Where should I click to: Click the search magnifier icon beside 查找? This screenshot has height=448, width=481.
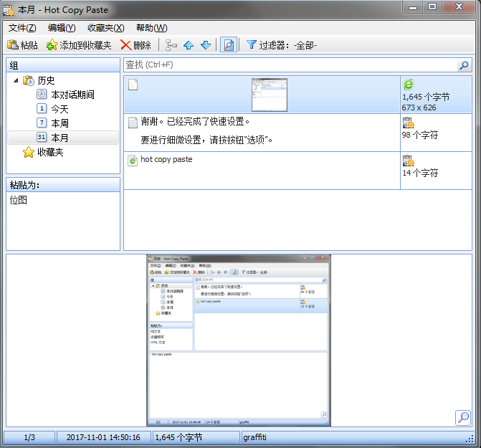tap(464, 65)
